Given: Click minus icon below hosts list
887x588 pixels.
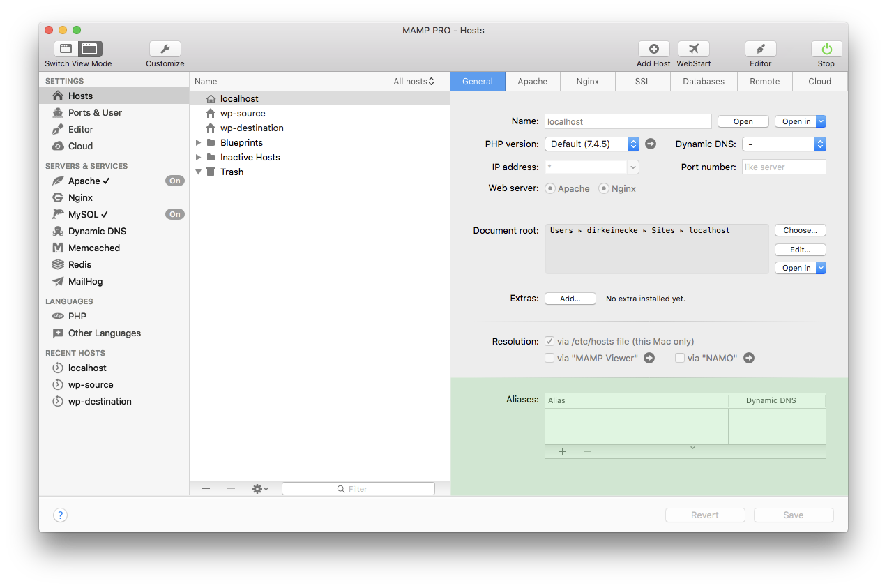Looking at the screenshot, I should pyautogui.click(x=231, y=489).
